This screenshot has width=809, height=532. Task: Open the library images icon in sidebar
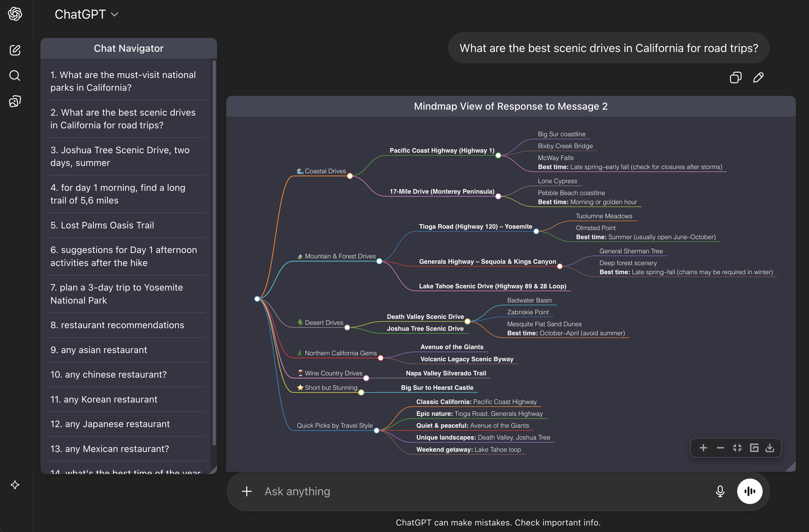(15, 101)
